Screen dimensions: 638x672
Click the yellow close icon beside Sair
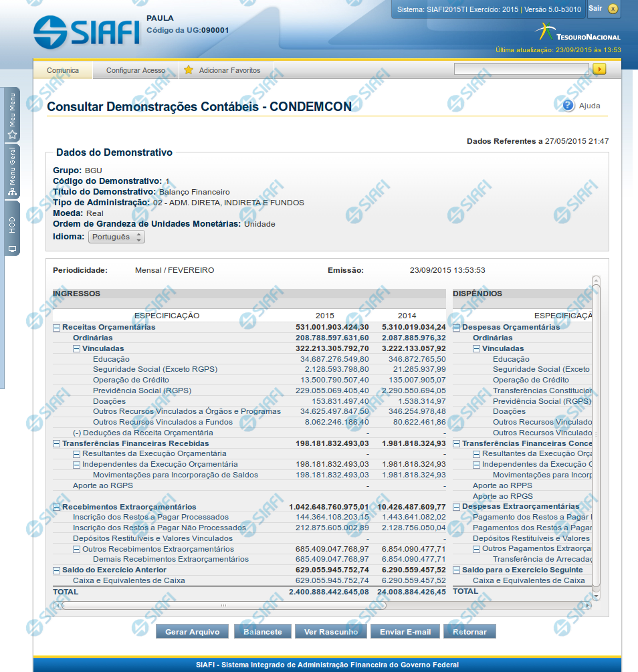pos(613,9)
